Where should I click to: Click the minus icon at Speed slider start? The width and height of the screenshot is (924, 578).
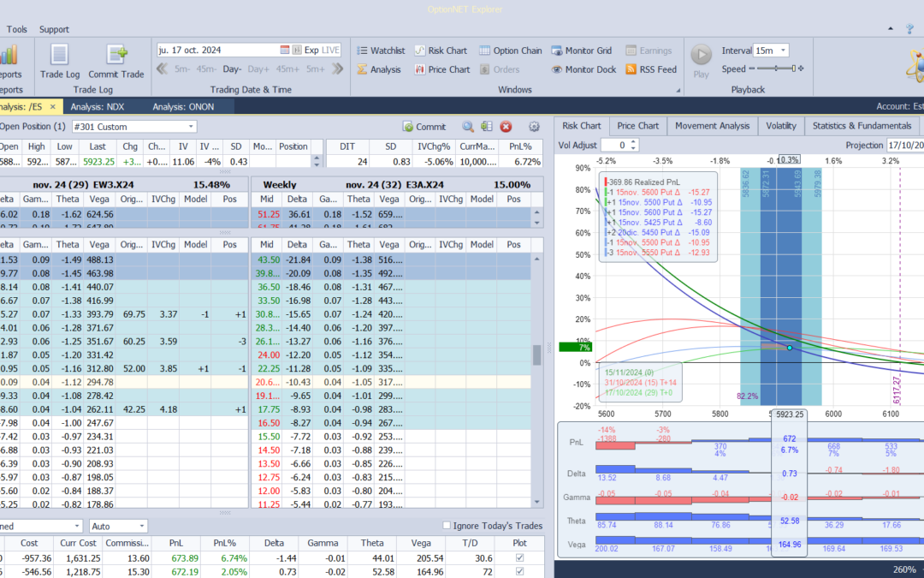(x=752, y=69)
